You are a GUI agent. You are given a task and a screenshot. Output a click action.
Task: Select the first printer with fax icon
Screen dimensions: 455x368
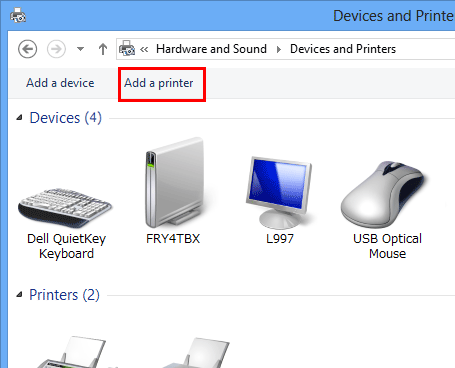pyautogui.click(x=72, y=352)
